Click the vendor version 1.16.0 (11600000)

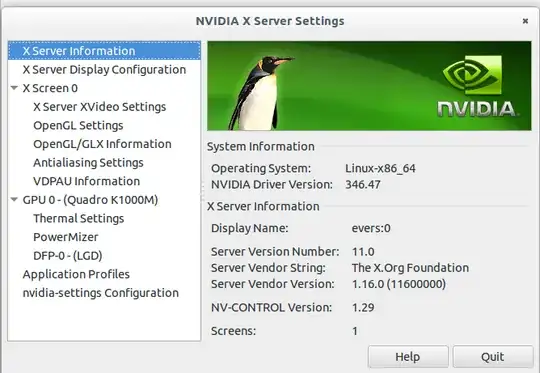(399, 284)
